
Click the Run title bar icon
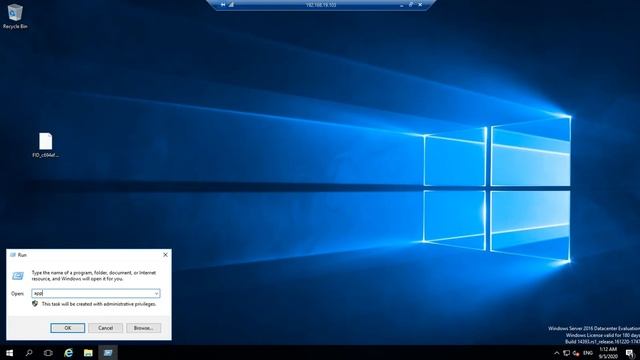[x=13, y=255]
